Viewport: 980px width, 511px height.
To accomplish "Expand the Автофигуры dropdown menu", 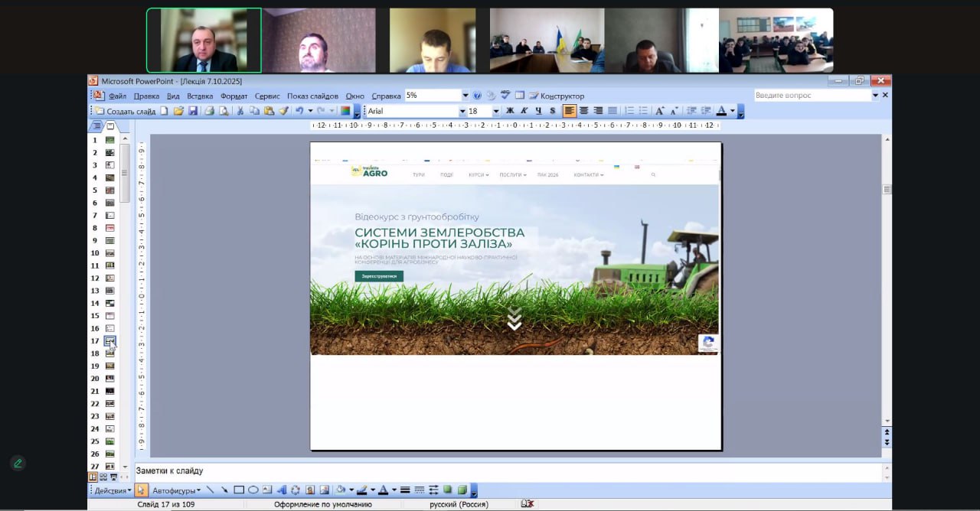I will point(175,490).
